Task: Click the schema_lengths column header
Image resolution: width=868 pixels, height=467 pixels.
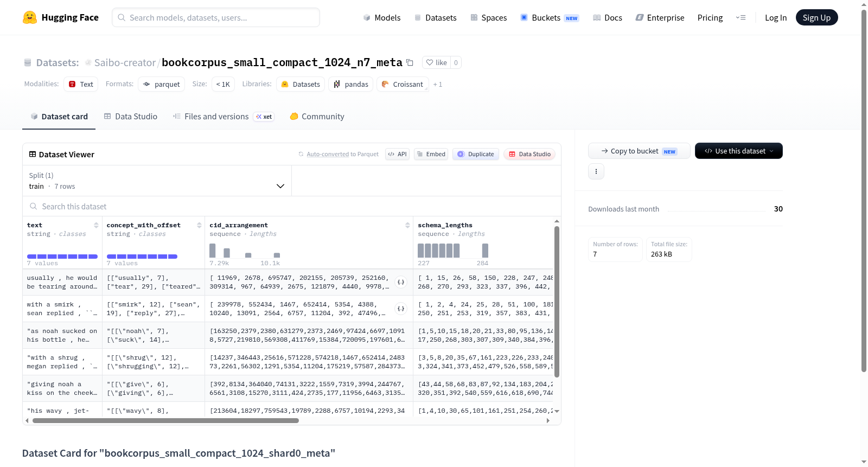Action: point(445,225)
